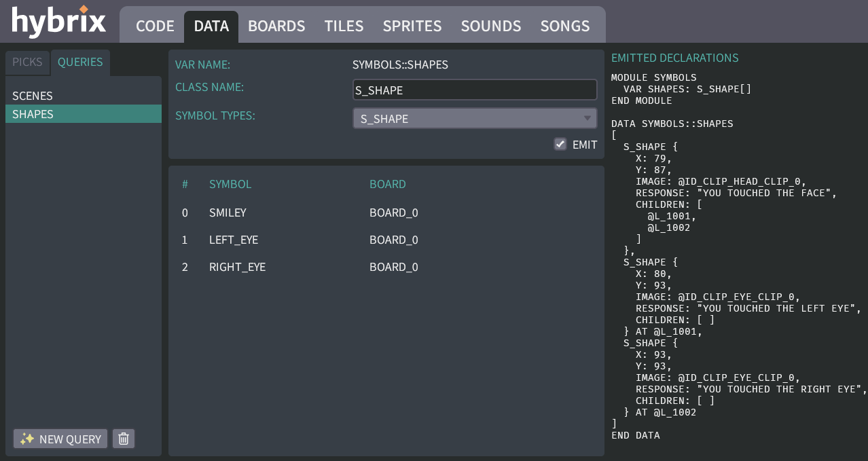Uncheck the EMIT checkbox
868x461 pixels.
[x=560, y=144]
